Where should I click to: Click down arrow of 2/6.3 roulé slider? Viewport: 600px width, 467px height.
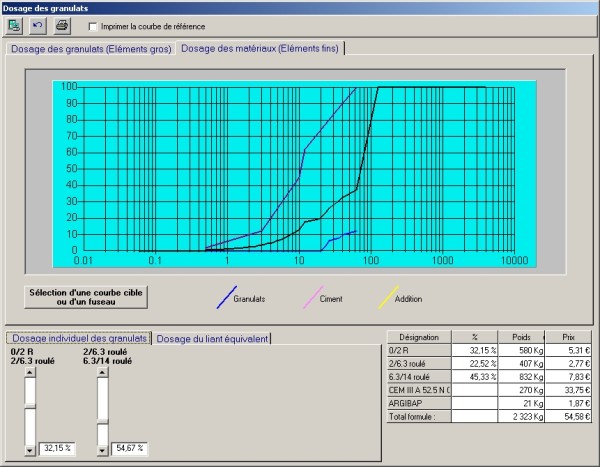pyautogui.click(x=101, y=449)
